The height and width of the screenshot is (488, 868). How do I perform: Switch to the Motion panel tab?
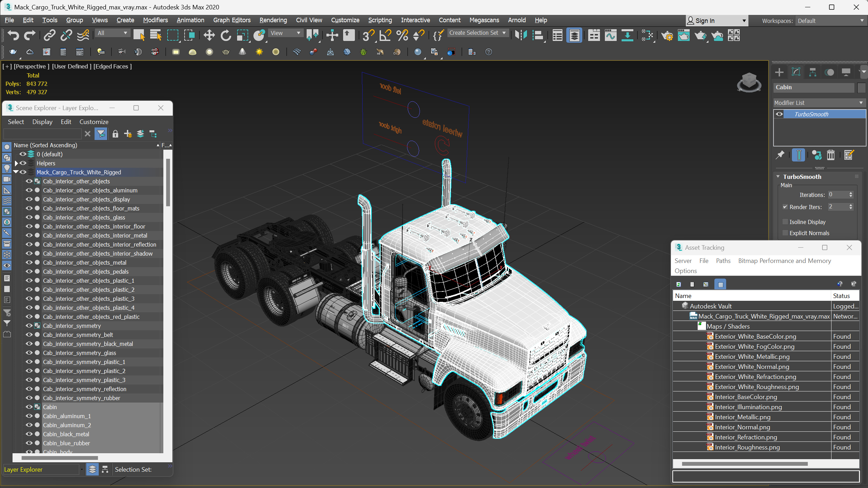[x=829, y=72]
